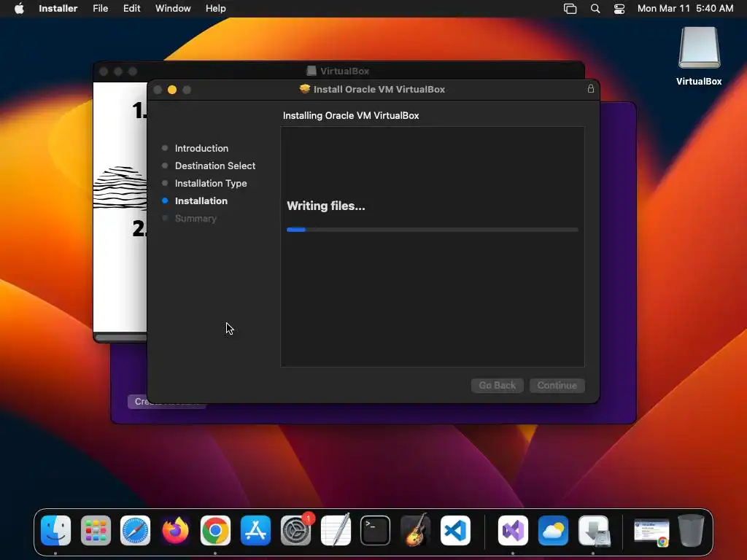
Task: Launch Safari from the dock
Action: tap(135, 531)
